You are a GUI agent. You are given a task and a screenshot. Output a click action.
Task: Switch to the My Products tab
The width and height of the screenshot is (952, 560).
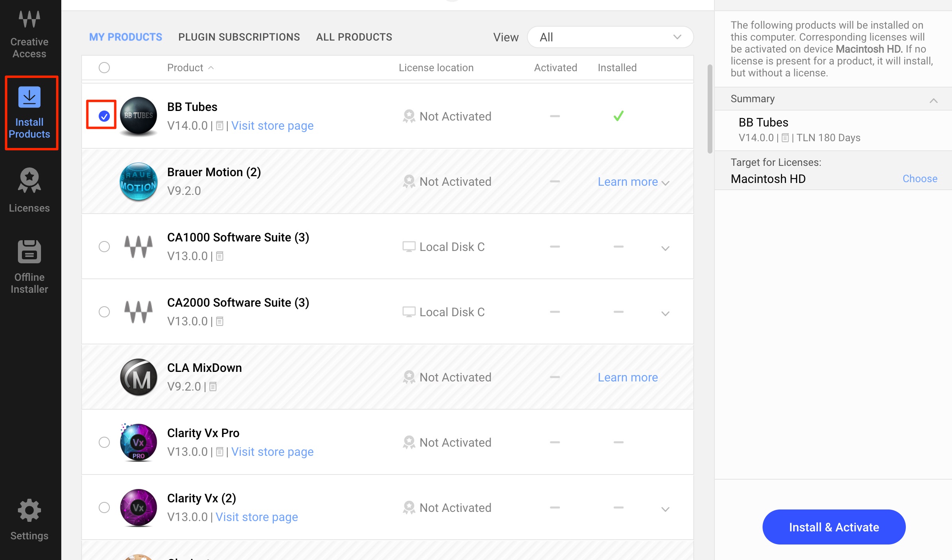(125, 37)
